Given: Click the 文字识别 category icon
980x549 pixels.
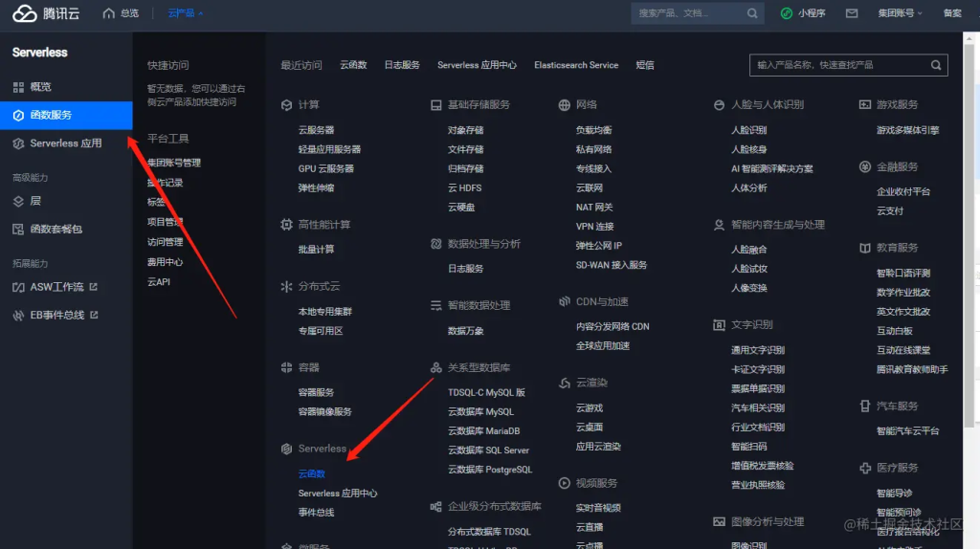Looking at the screenshot, I should (719, 325).
